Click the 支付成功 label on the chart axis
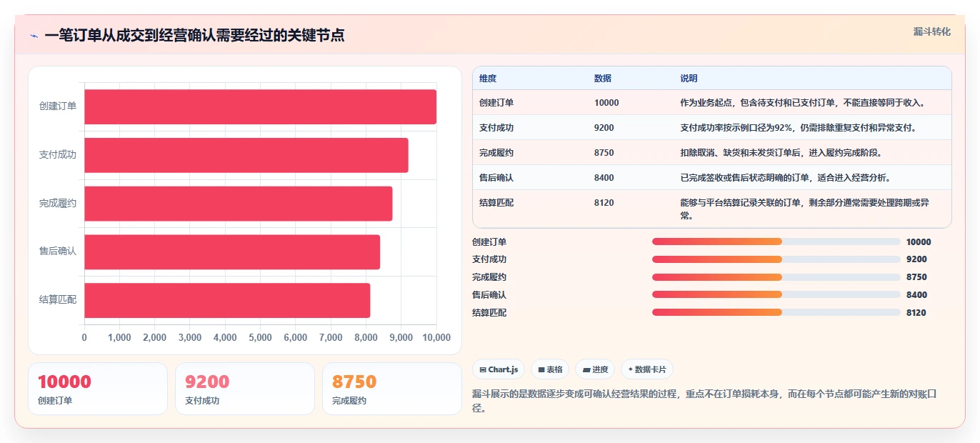The image size is (980, 443). click(x=58, y=155)
